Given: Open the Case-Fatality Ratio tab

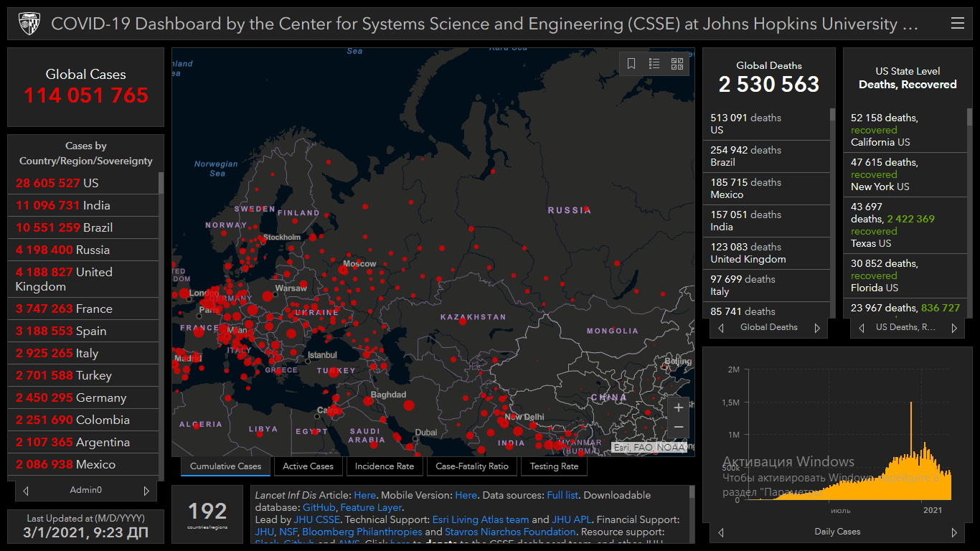Looking at the screenshot, I should 471,466.
